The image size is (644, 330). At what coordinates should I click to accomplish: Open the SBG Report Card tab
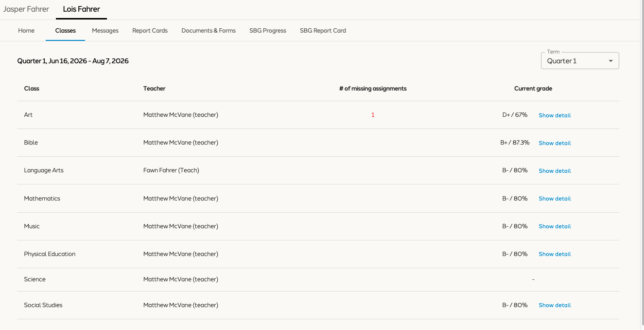pyautogui.click(x=323, y=30)
